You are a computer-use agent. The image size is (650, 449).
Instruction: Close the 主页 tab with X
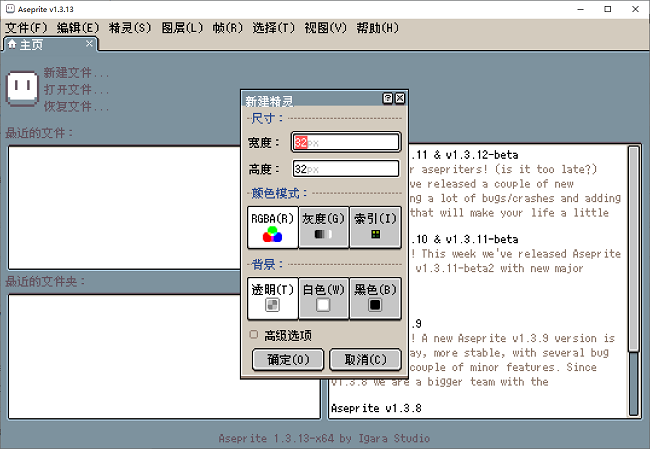pos(89,44)
